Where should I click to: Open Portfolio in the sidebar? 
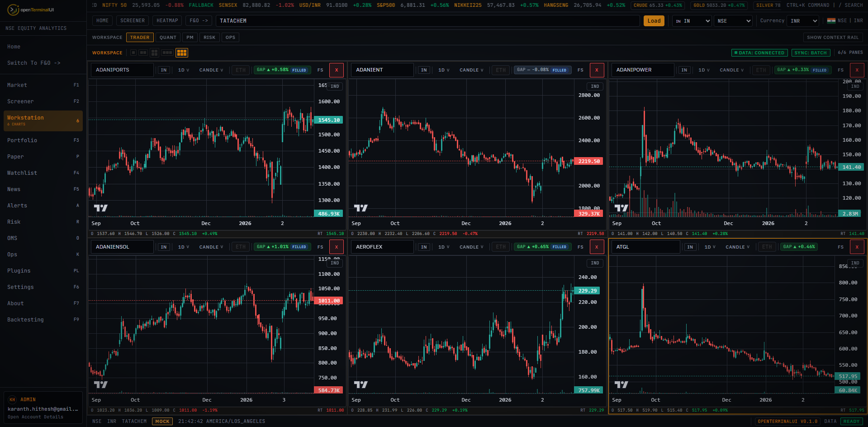tap(43, 140)
